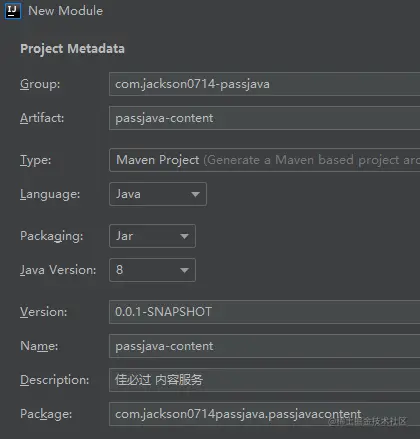Click into the Artifact input field
Image resolution: width=420 pixels, height=439 pixels.
click(x=265, y=118)
